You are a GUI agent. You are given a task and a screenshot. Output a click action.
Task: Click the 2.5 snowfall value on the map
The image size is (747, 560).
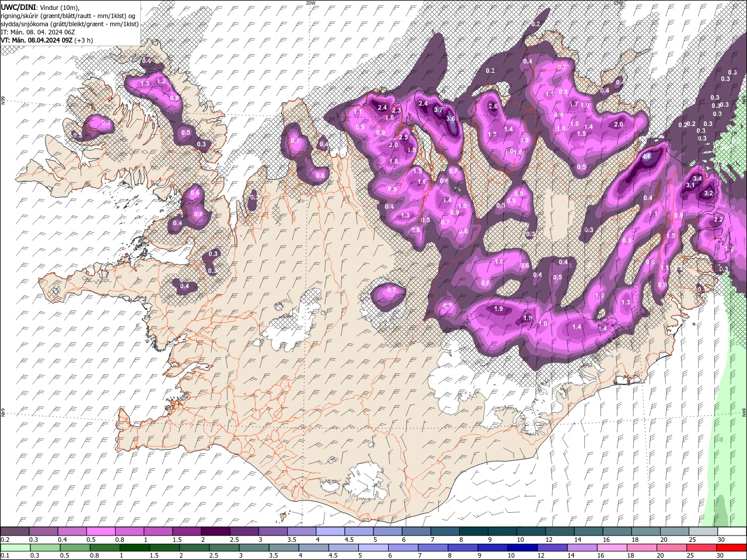pos(403,138)
